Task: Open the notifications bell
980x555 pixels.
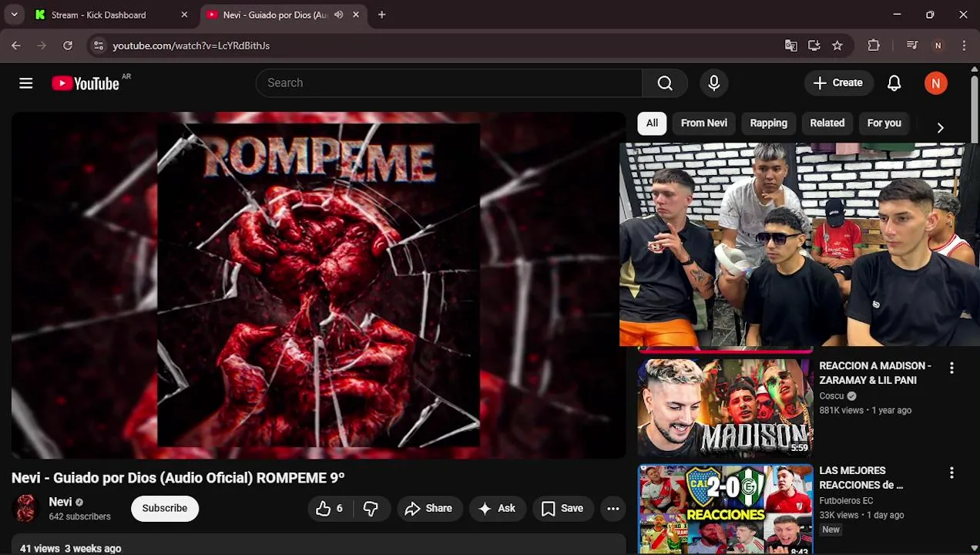Action: (x=894, y=83)
